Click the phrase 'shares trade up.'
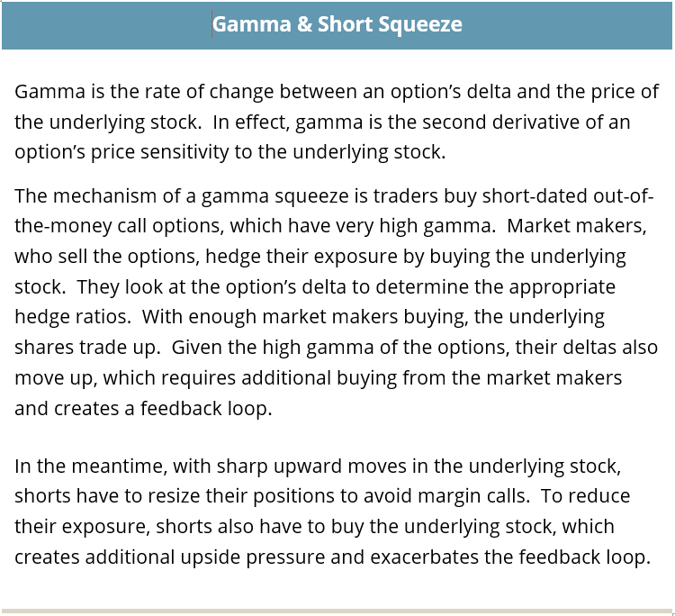The height and width of the screenshot is (616, 675). [87, 348]
